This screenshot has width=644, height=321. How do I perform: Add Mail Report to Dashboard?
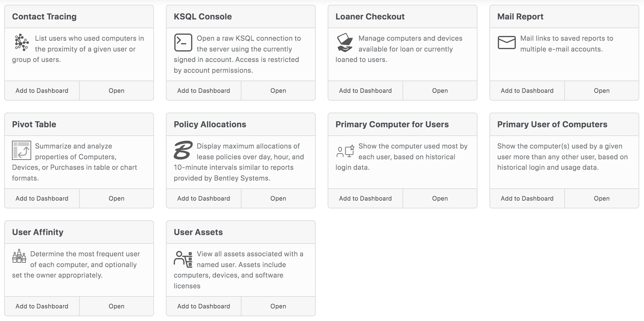coord(527,91)
